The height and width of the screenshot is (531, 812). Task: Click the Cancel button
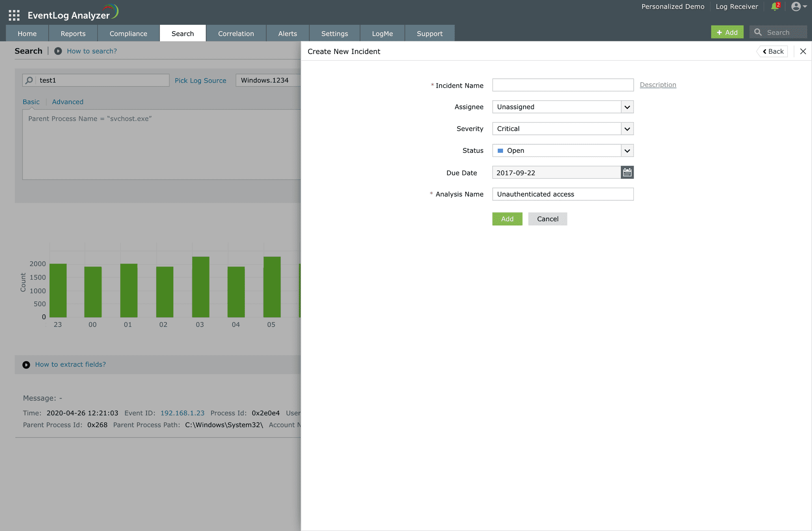pyautogui.click(x=547, y=219)
